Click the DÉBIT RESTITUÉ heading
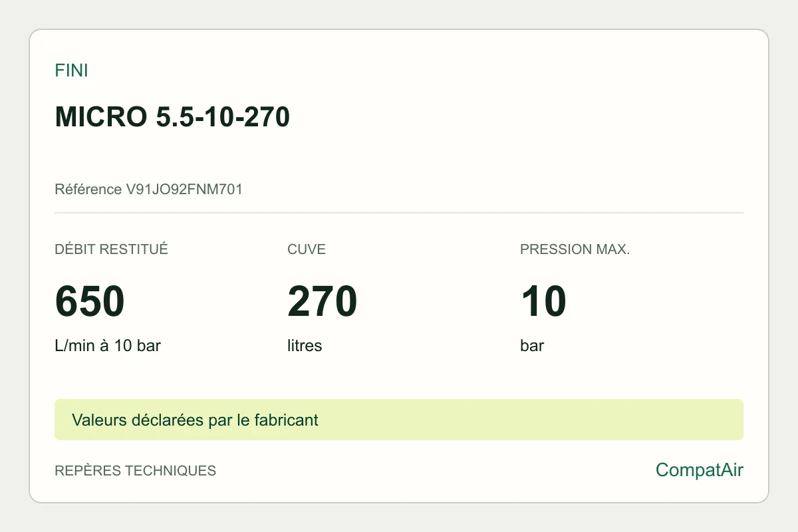 111,249
